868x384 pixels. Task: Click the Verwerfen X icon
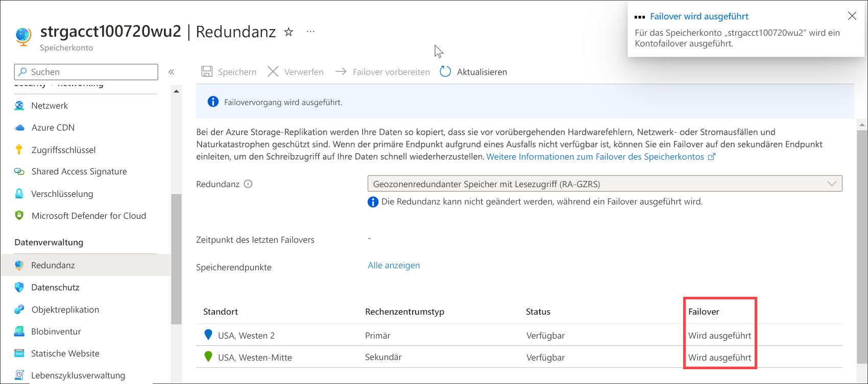273,71
